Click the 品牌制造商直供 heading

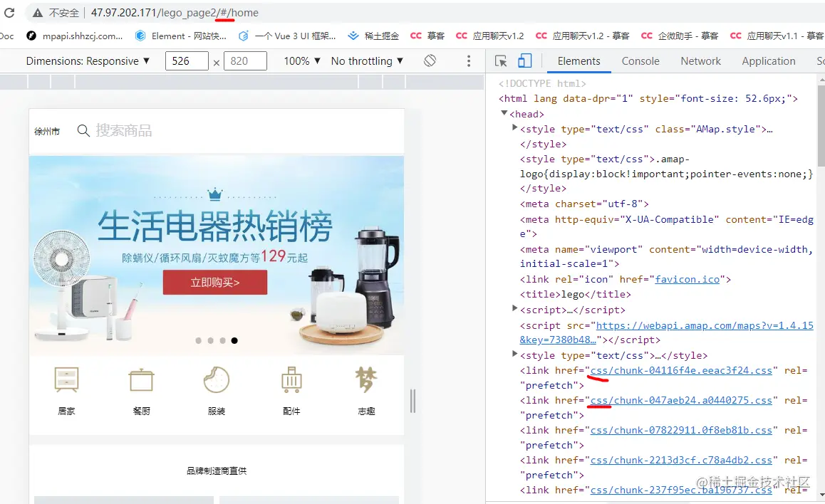[217, 471]
